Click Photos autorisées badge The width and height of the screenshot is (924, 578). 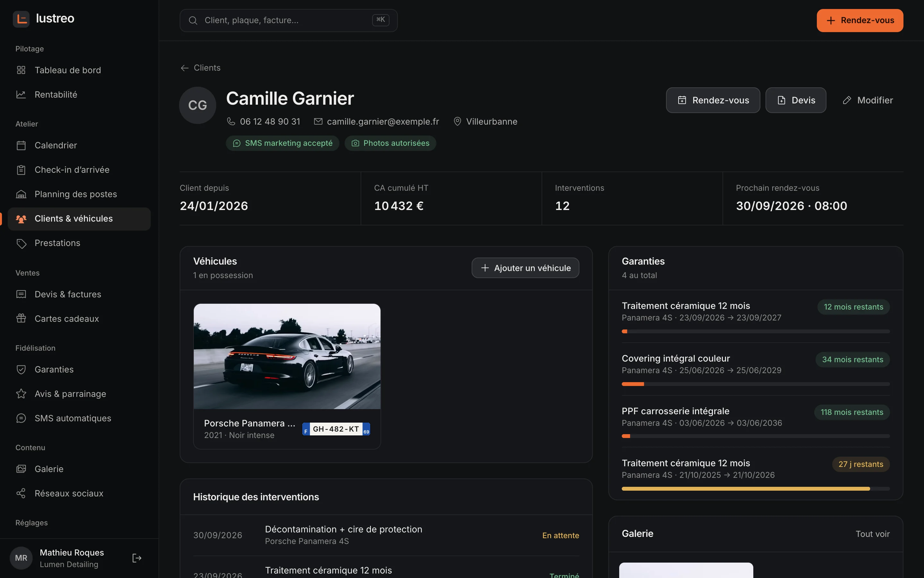click(x=390, y=143)
